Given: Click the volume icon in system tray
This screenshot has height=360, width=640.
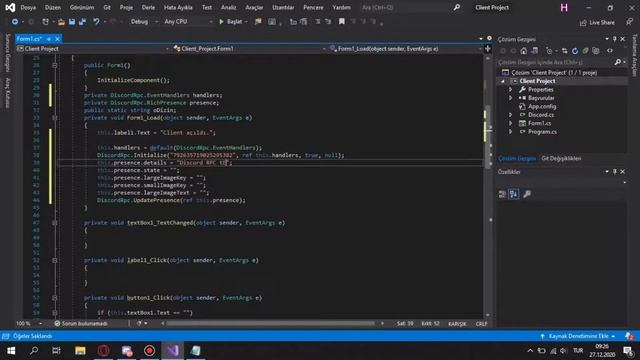Looking at the screenshot, I should 564,351.
